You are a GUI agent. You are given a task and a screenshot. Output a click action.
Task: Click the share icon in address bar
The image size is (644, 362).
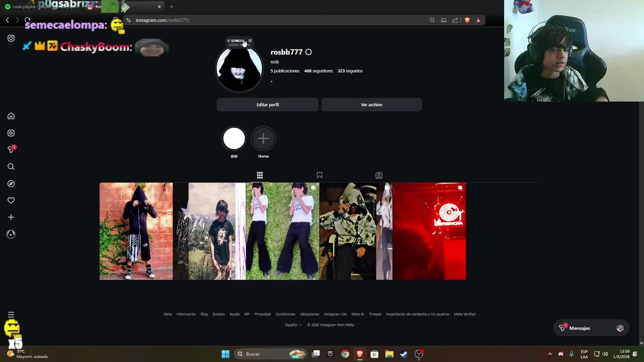[x=455, y=20]
